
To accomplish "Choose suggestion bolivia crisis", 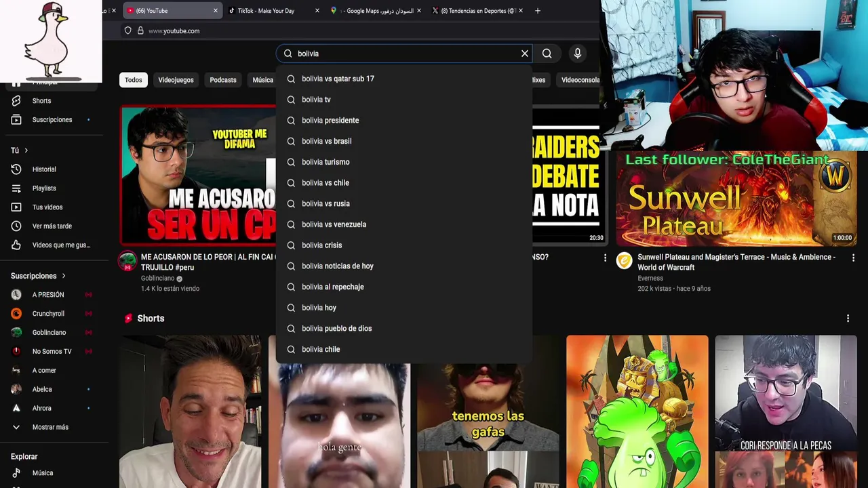I will 404,245.
